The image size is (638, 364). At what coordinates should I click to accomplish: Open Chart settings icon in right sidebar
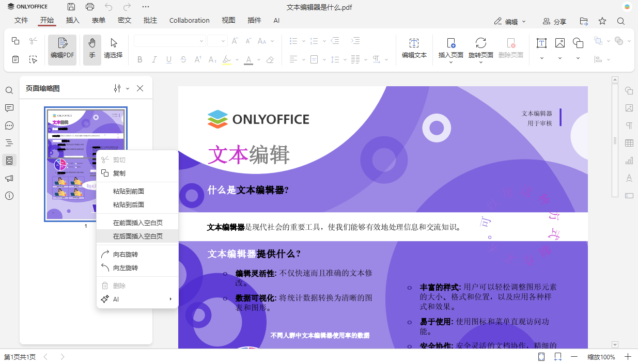tap(628, 160)
